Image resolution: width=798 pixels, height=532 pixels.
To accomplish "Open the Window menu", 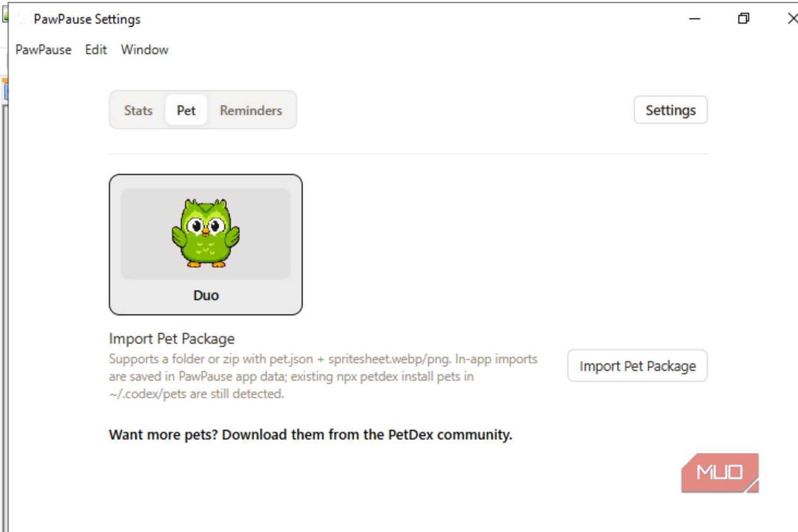I will click(144, 50).
